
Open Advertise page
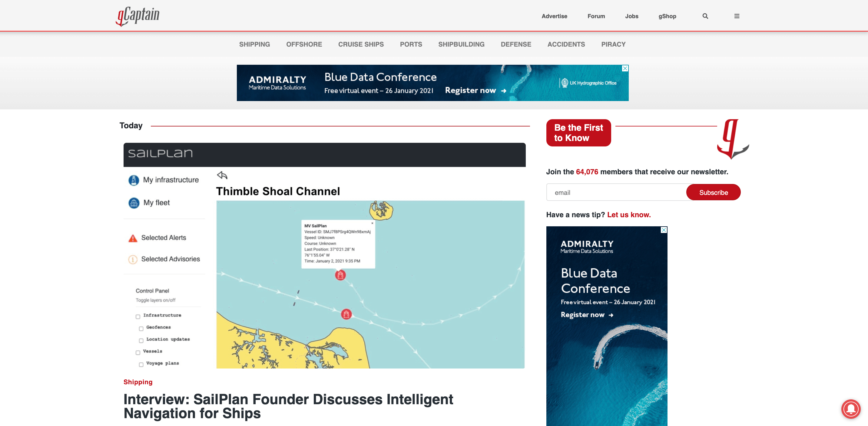coord(554,16)
